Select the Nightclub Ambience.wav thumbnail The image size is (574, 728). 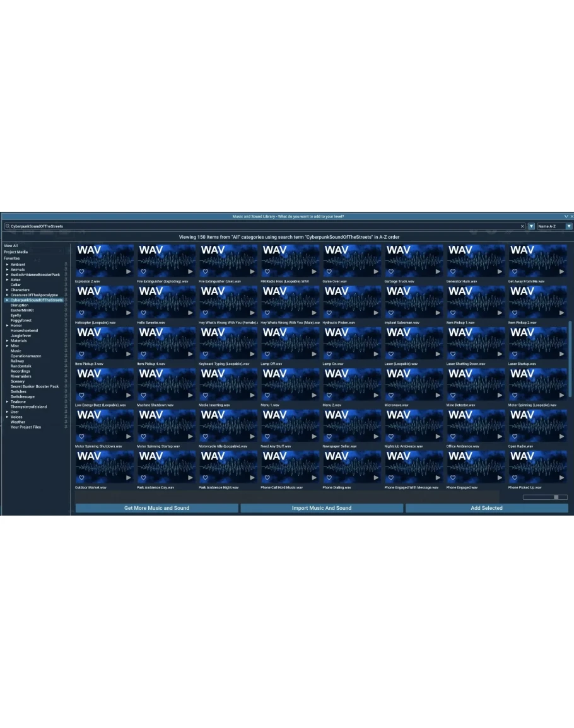(x=414, y=425)
